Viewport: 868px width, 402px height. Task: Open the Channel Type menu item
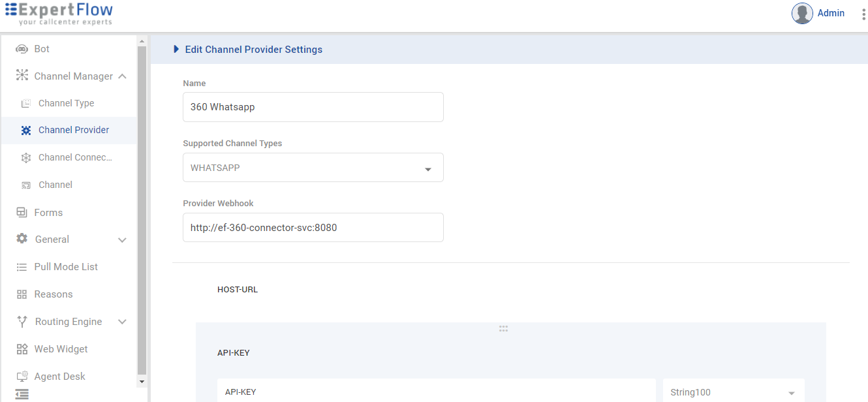(x=66, y=103)
